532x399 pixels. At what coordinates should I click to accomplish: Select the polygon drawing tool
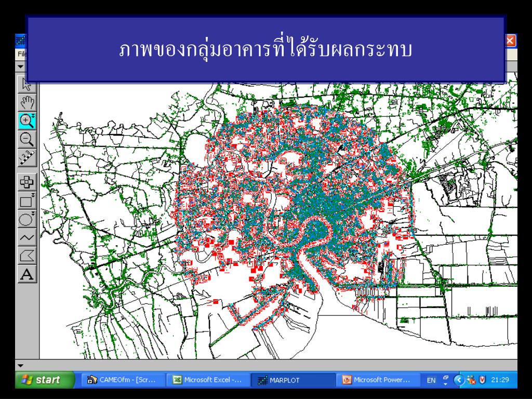tap(27, 256)
